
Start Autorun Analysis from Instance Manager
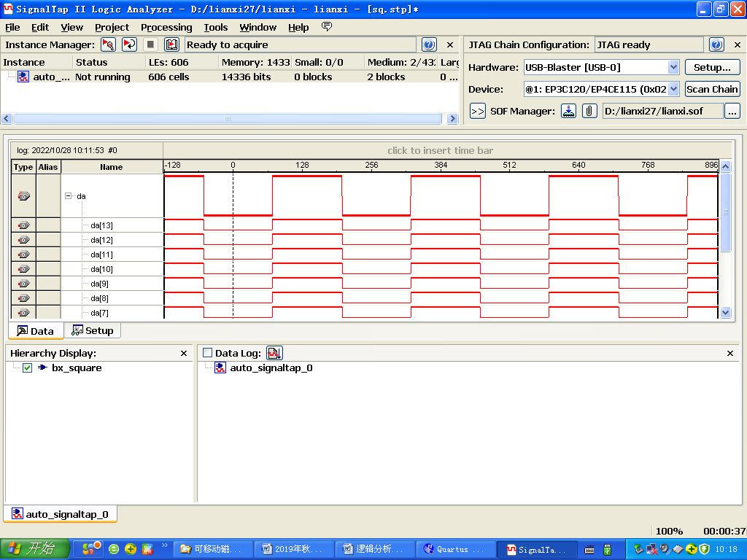pos(129,44)
